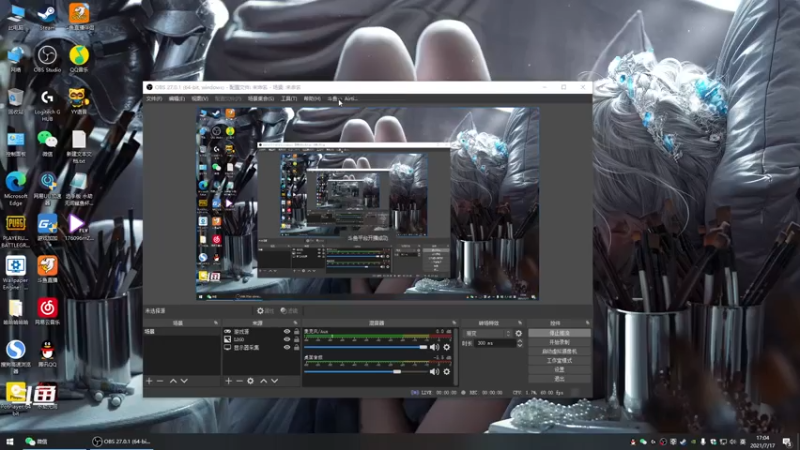Image resolution: width=800 pixels, height=450 pixels.
Task: Select the 显示器采集 source row
Action: click(261, 347)
